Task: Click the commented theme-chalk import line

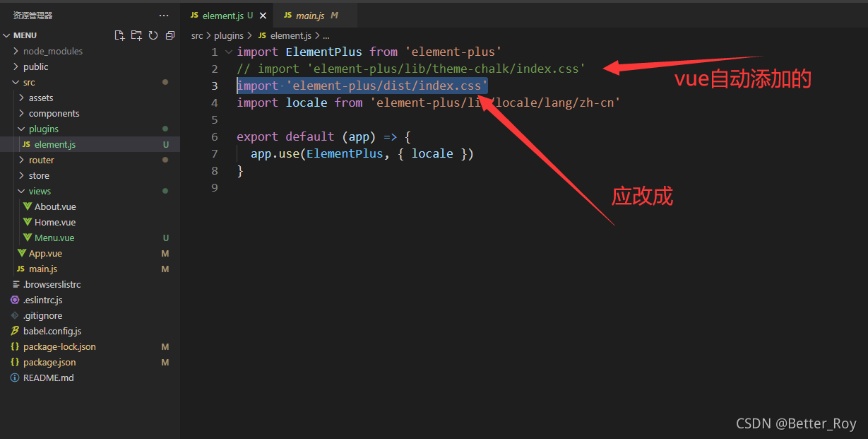Action: (x=411, y=69)
